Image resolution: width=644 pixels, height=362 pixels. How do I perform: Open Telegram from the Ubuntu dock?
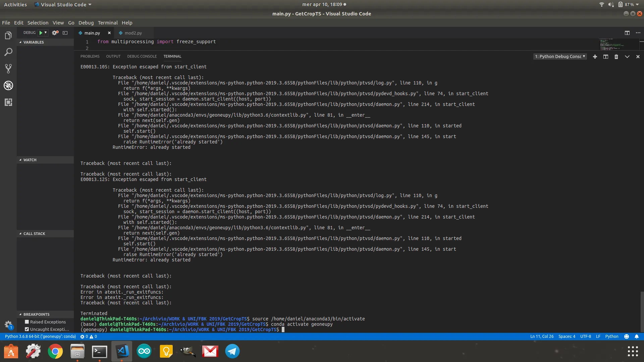click(232, 351)
